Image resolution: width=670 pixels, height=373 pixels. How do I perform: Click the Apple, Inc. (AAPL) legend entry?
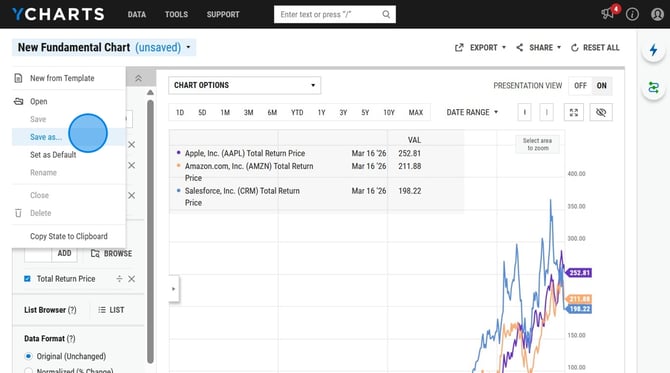245,153
